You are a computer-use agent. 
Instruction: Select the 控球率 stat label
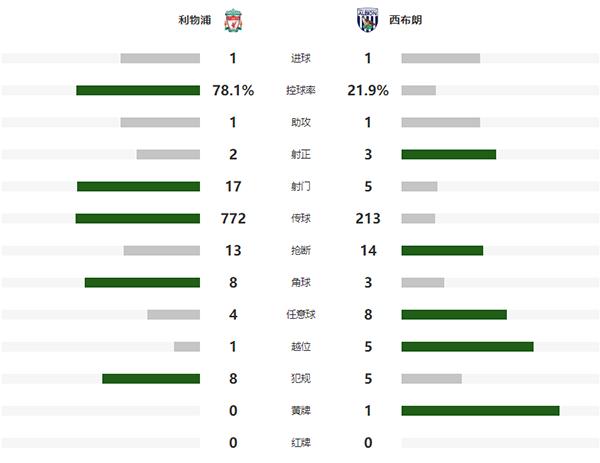[300, 90]
